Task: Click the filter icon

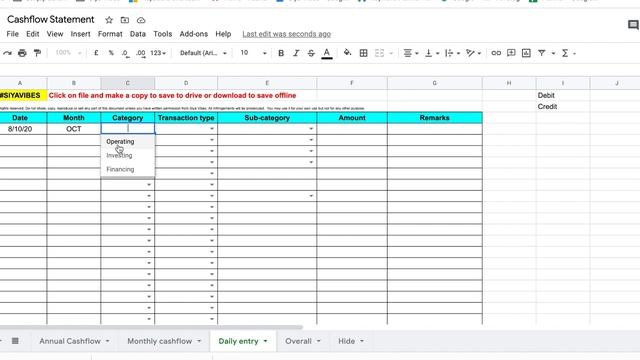Action: pos(542,53)
